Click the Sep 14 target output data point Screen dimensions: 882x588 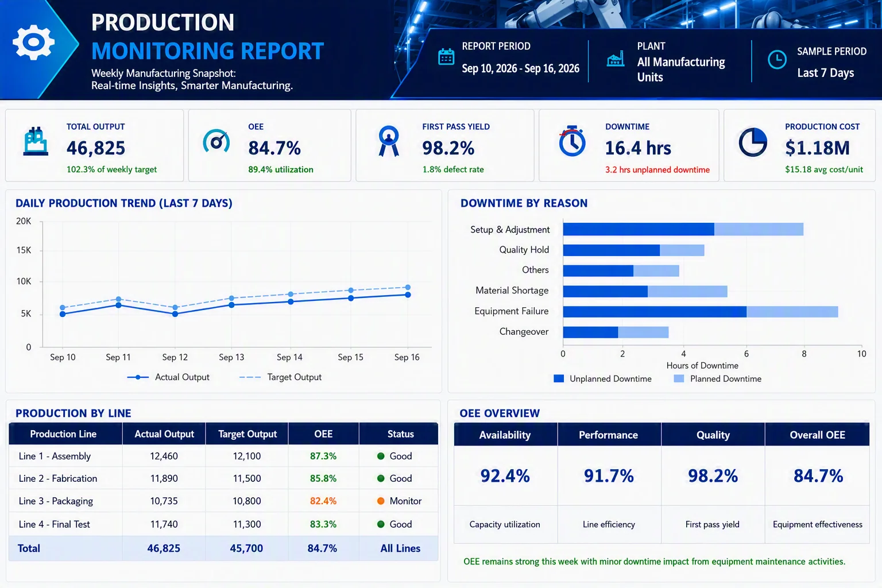click(x=291, y=294)
